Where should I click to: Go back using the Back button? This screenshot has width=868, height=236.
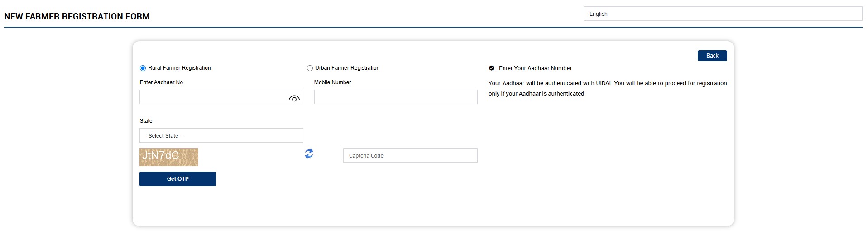(x=712, y=55)
